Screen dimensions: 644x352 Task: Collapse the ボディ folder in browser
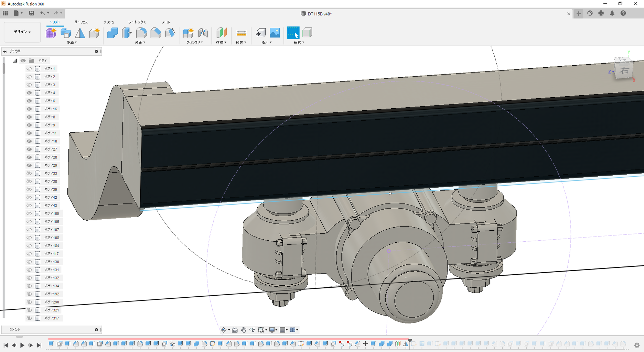tap(15, 61)
